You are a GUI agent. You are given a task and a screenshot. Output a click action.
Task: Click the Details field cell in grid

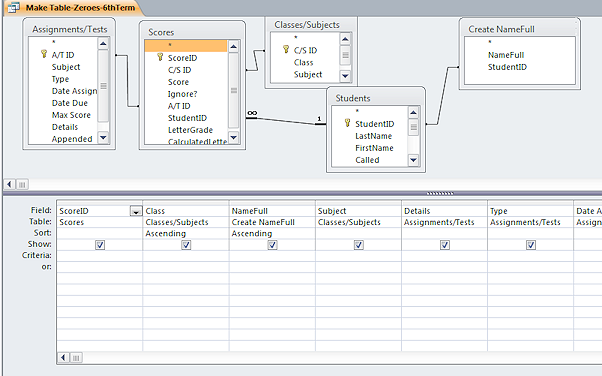(445, 211)
